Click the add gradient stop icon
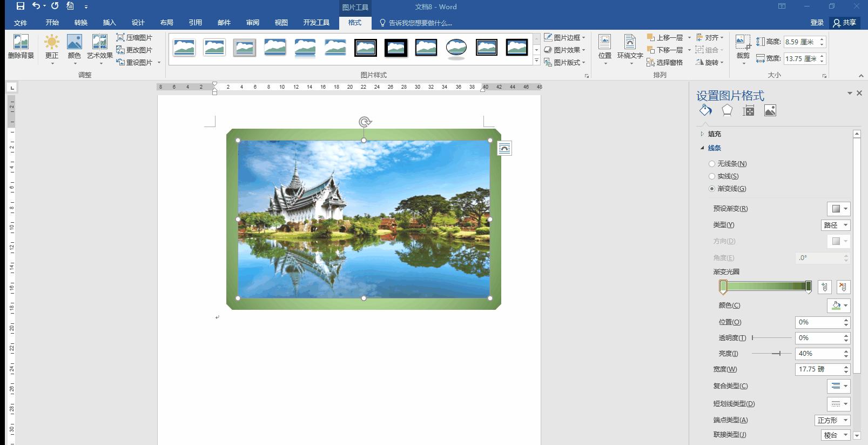The width and height of the screenshot is (868, 445). (824, 287)
